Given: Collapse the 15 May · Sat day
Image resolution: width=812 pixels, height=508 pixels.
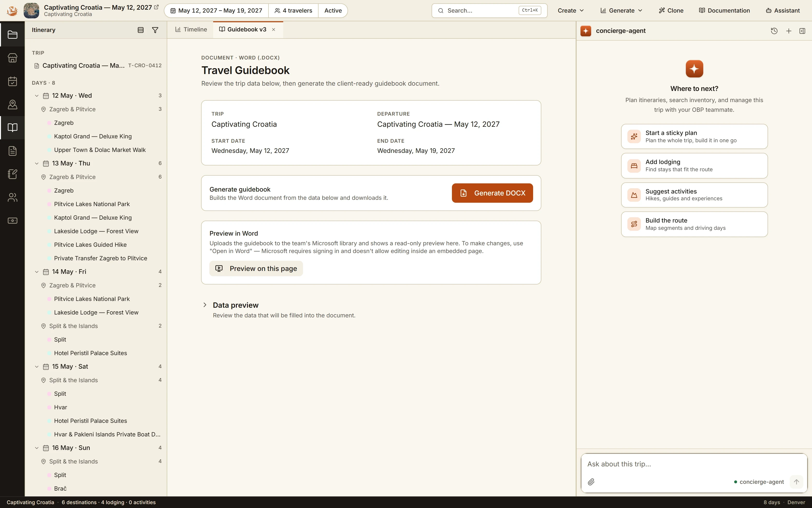Looking at the screenshot, I should (36, 366).
